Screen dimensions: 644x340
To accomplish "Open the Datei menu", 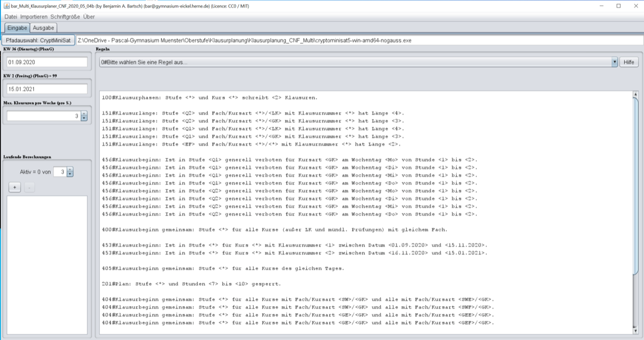I will (x=11, y=17).
